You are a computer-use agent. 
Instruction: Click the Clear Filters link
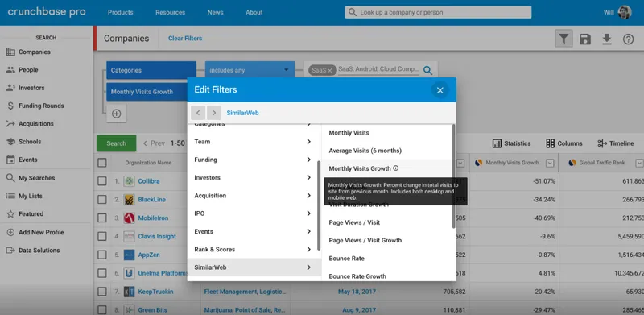click(x=185, y=38)
